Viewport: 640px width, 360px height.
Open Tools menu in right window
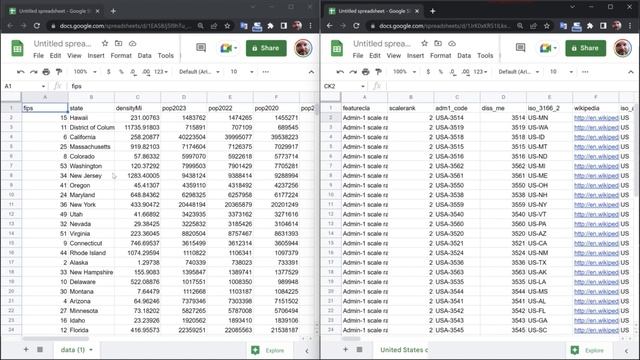click(x=485, y=56)
